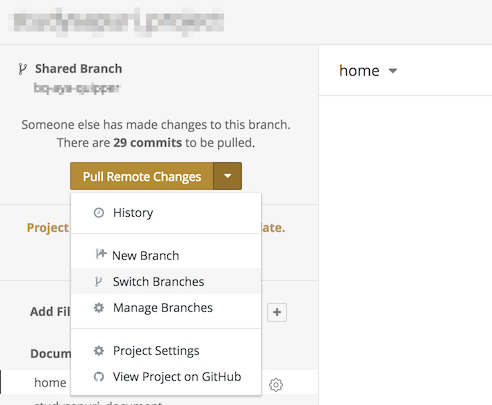Click the Shared Branch icon
The image size is (492, 405).
coord(22,69)
